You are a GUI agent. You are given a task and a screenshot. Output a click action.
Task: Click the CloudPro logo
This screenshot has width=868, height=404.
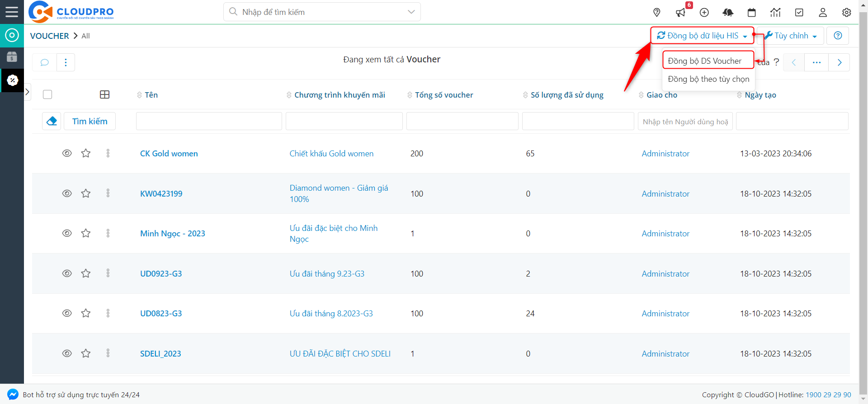71,12
